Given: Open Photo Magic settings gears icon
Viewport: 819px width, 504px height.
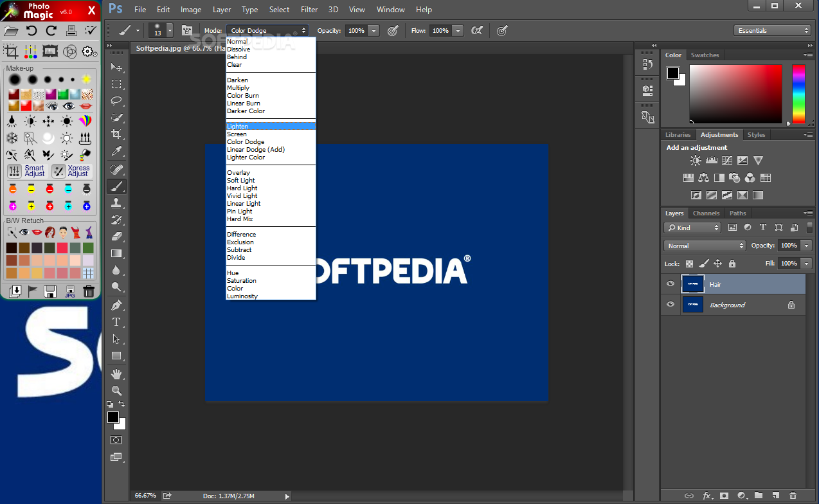Looking at the screenshot, I should click(89, 51).
